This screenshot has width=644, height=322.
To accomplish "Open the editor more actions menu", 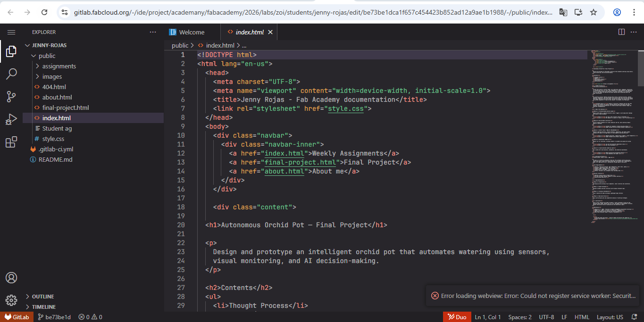I will pyautogui.click(x=634, y=32).
